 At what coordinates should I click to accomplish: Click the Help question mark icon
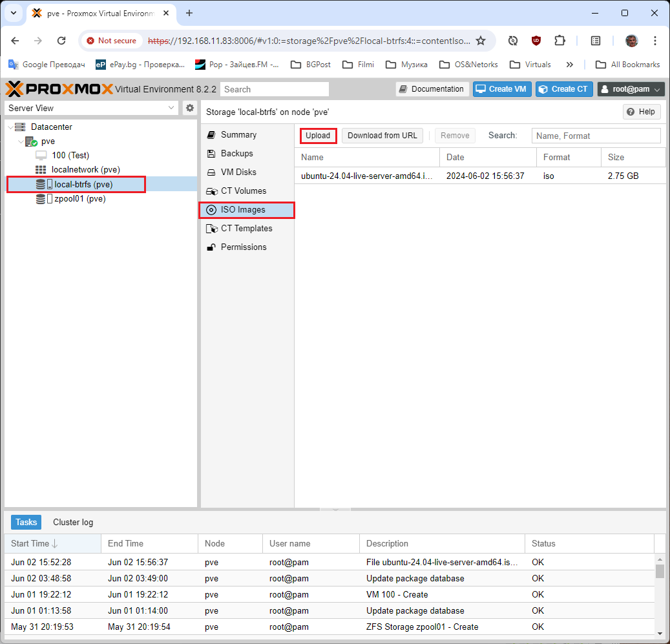(x=630, y=112)
